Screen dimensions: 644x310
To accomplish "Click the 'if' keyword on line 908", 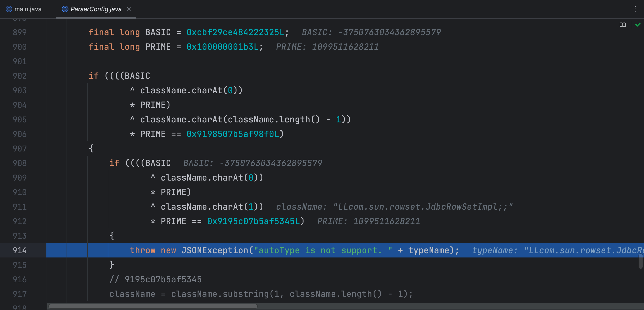I will pos(114,163).
